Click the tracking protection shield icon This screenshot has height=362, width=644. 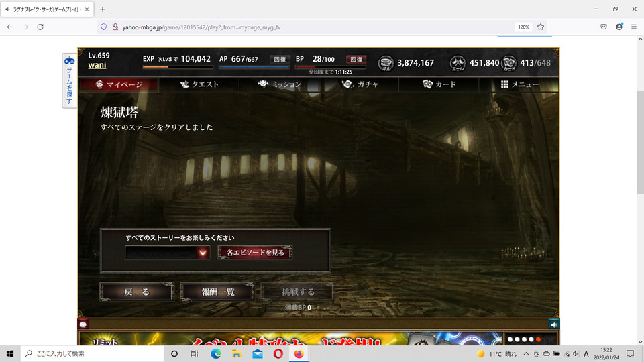pyautogui.click(x=103, y=27)
